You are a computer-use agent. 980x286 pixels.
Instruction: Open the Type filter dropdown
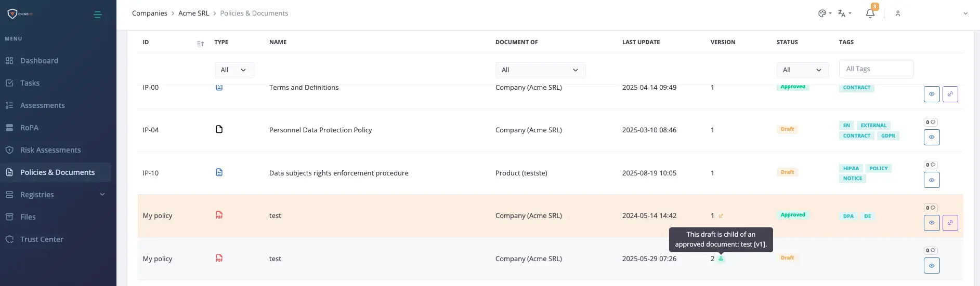click(234, 70)
